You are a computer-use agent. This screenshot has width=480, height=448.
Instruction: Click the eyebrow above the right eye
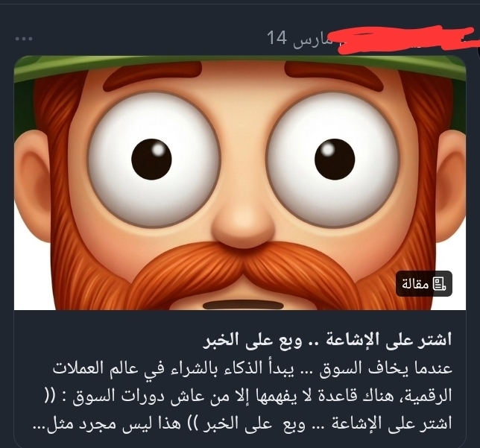click(x=334, y=75)
